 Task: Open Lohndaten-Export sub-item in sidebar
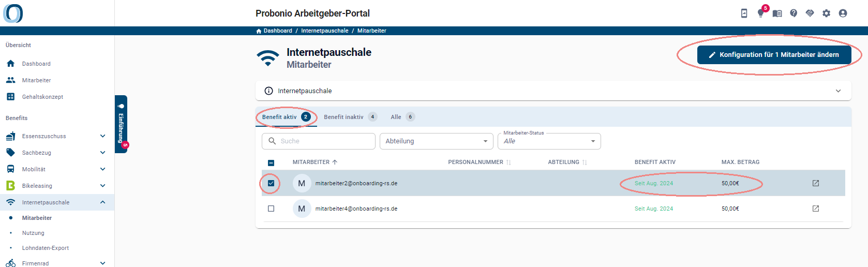46,248
